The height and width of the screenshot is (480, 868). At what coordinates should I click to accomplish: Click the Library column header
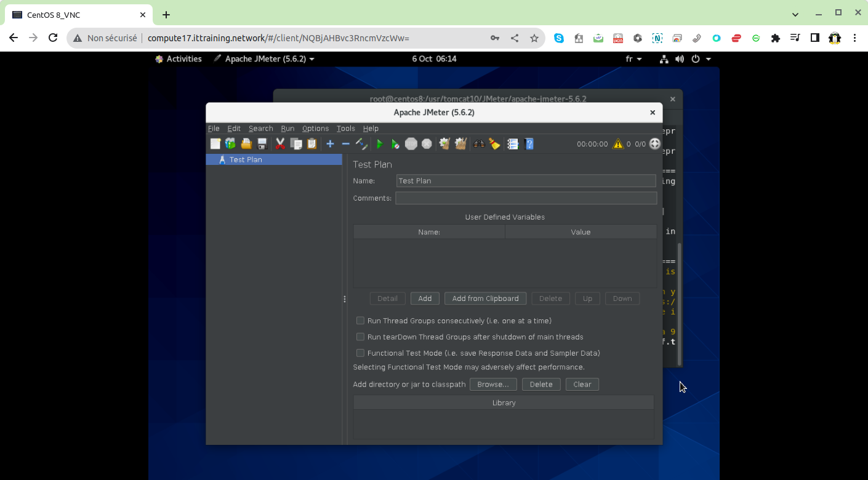[504, 403]
